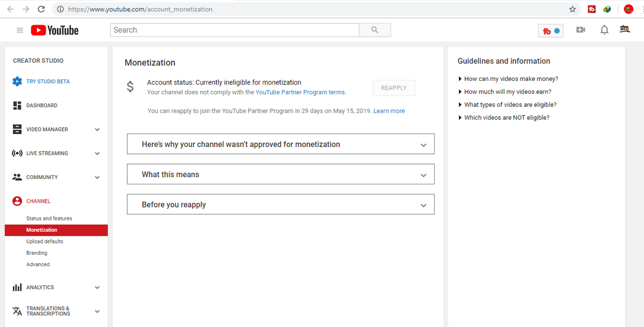Click the Try Studio Beta gear icon

[17, 81]
